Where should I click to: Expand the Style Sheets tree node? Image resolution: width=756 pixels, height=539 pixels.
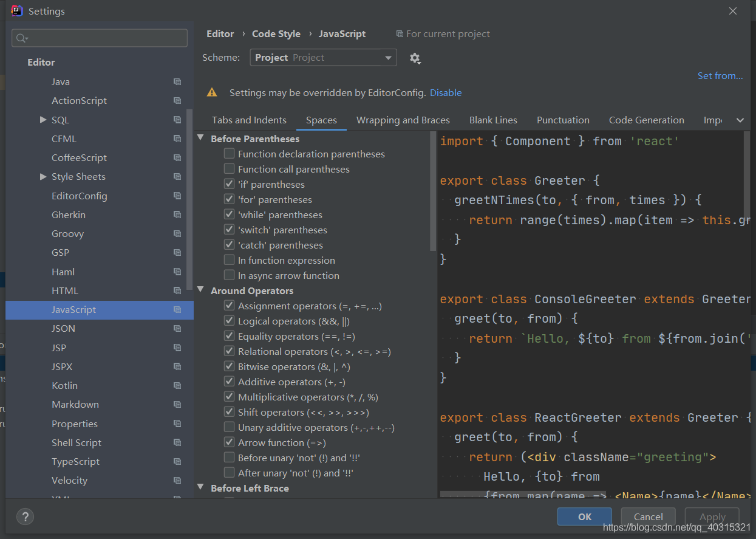(43, 177)
